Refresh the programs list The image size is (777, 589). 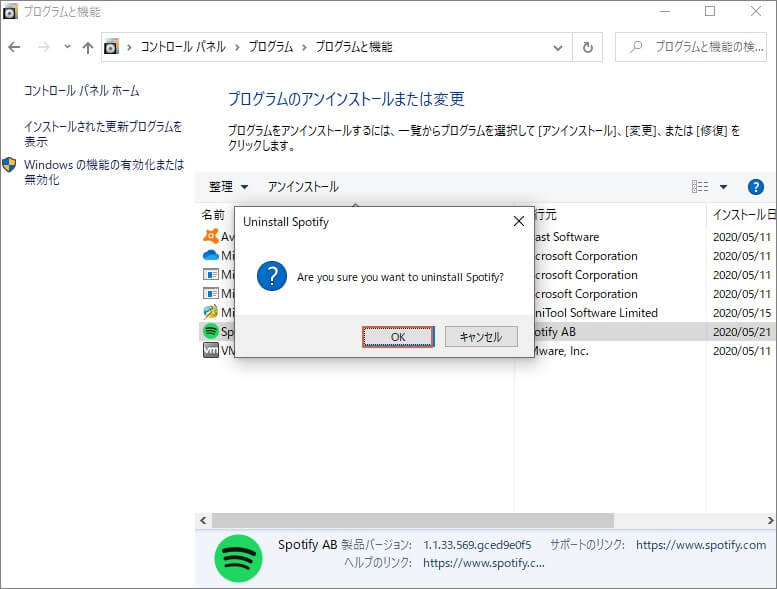588,48
